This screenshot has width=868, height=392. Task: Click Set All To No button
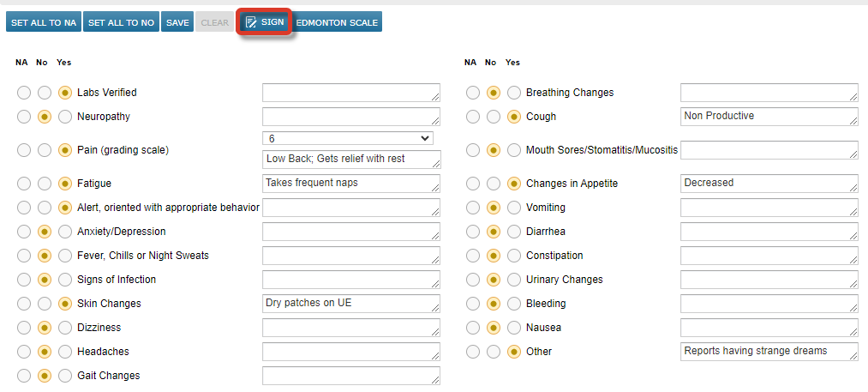(121, 22)
